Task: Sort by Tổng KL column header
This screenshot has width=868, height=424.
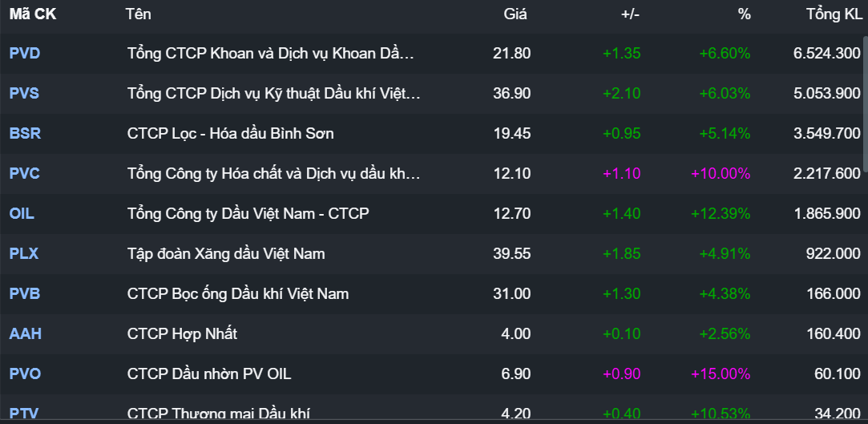Action: [x=834, y=14]
